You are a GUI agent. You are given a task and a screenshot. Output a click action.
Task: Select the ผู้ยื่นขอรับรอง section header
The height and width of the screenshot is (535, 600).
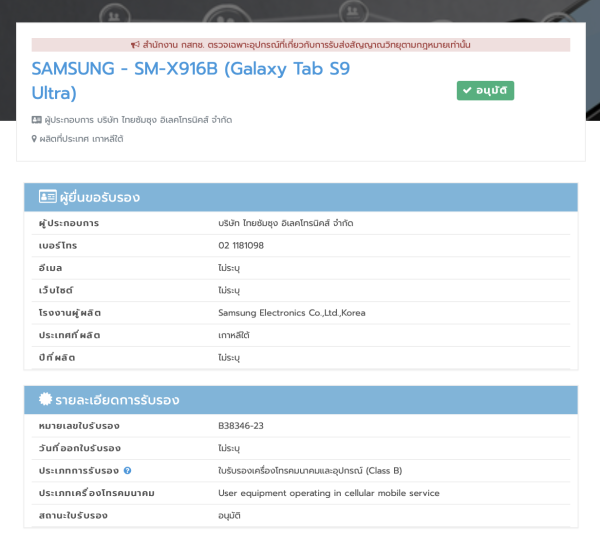300,197
